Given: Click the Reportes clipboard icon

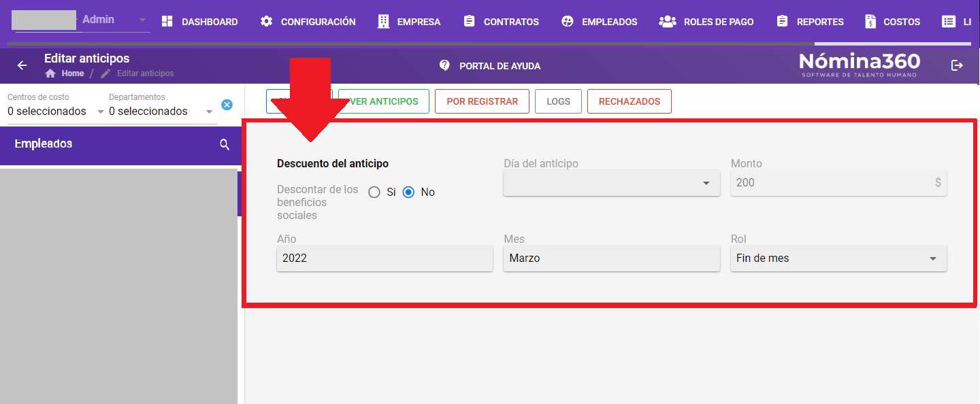Looking at the screenshot, I should (x=782, y=21).
